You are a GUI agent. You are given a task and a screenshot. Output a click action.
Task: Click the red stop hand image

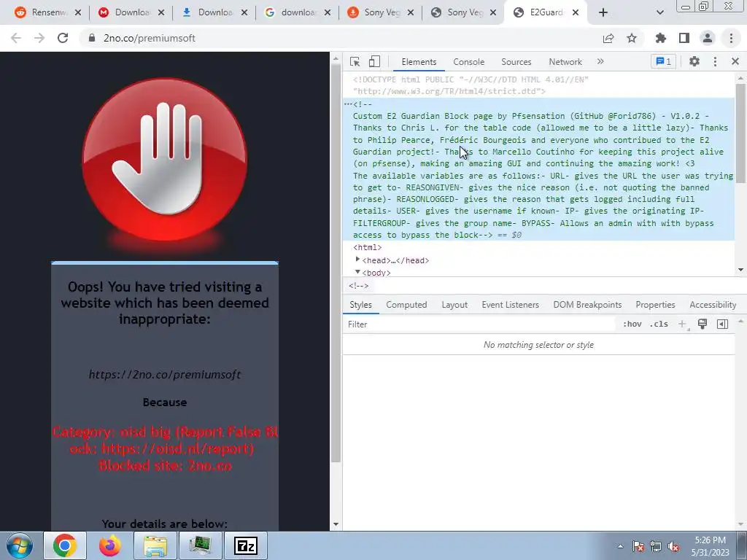(165, 161)
